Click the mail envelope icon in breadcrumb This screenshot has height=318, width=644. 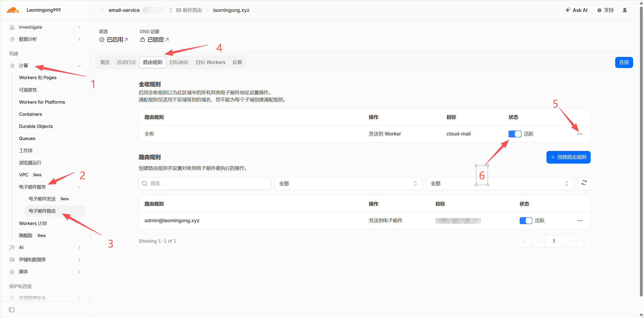point(178,10)
